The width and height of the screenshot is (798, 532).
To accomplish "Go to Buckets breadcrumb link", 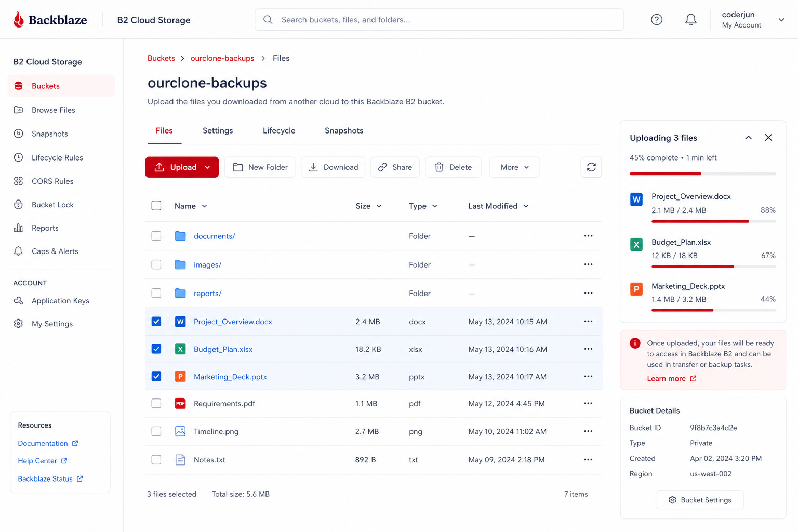I will pyautogui.click(x=161, y=58).
